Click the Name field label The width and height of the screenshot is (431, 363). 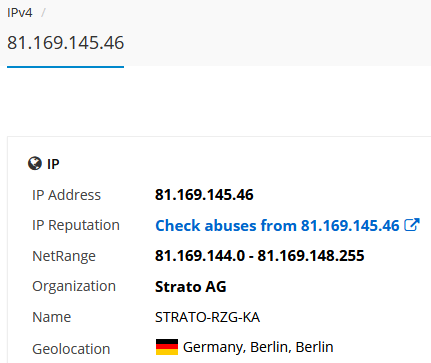(52, 317)
